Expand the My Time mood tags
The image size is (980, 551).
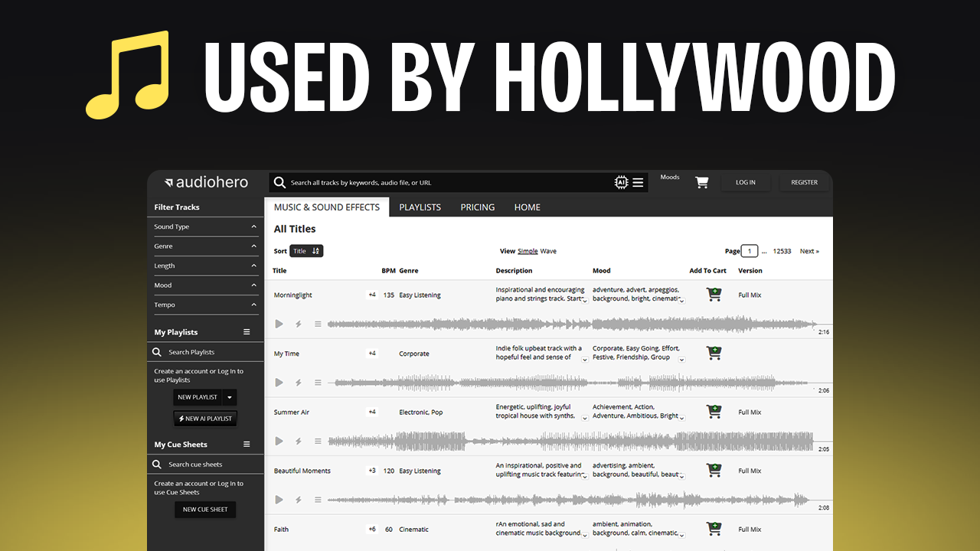pos(681,359)
